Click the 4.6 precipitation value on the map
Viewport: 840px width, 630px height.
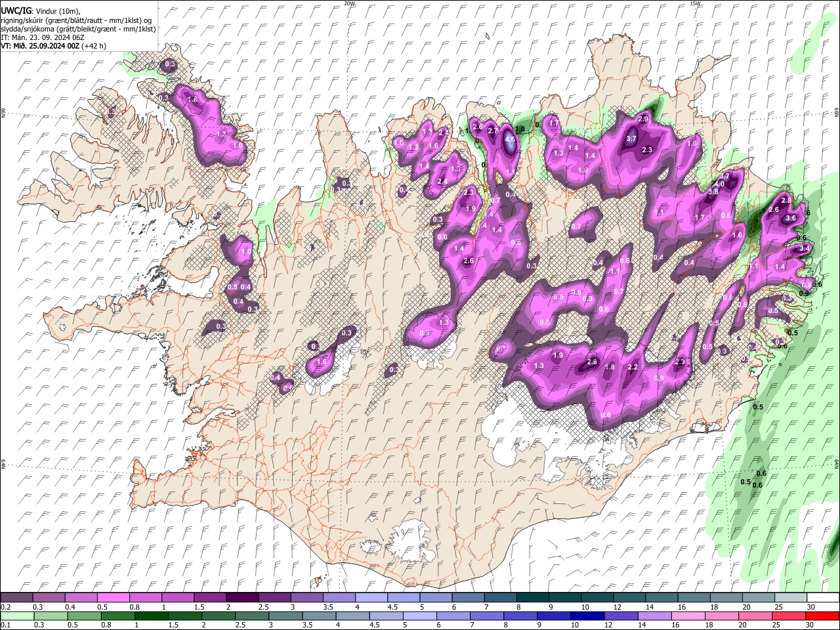tap(511, 139)
